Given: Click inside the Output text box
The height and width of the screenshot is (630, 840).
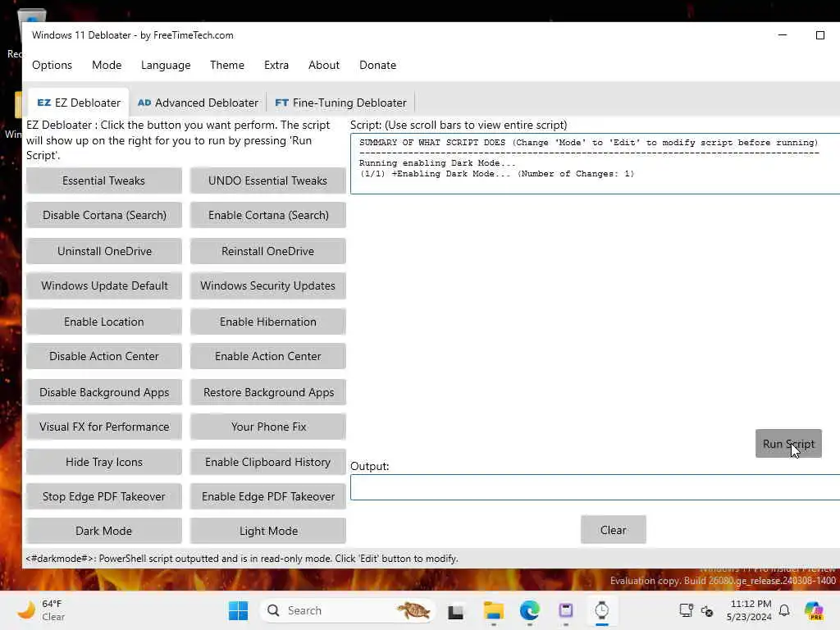Looking at the screenshot, I should 596,487.
